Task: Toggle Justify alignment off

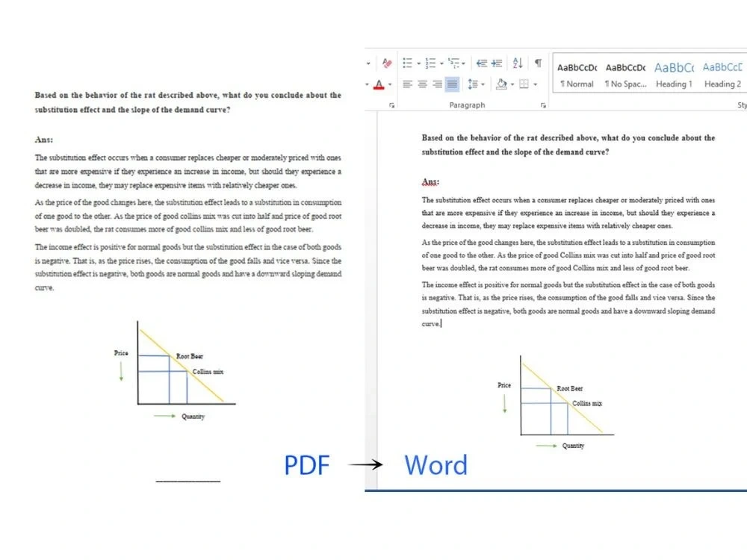Action: pyautogui.click(x=451, y=84)
